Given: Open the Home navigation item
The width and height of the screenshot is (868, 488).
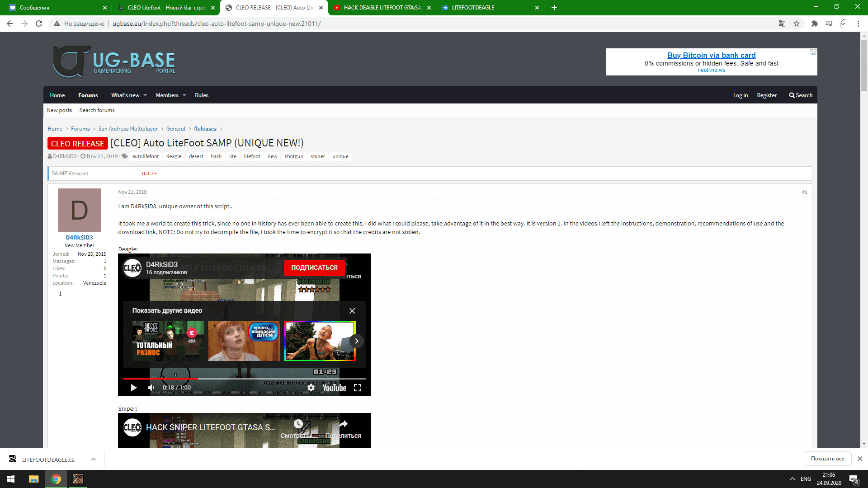Looking at the screenshot, I should coord(57,95).
